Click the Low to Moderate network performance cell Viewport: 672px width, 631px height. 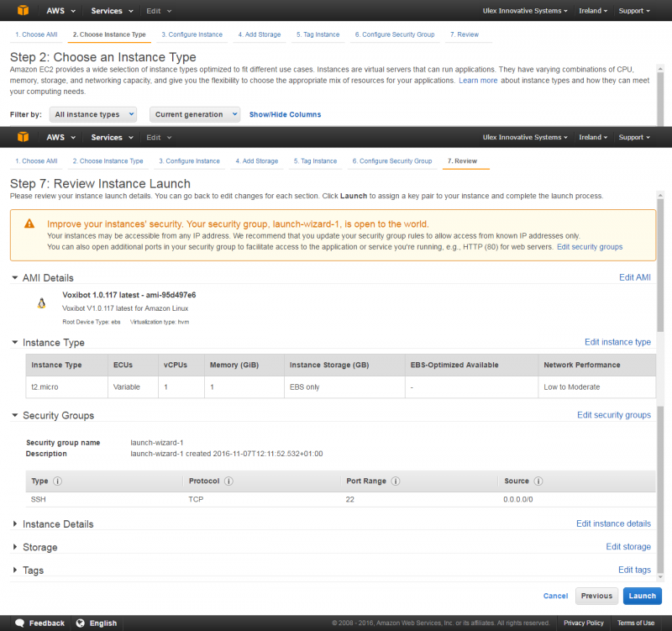[596, 386]
